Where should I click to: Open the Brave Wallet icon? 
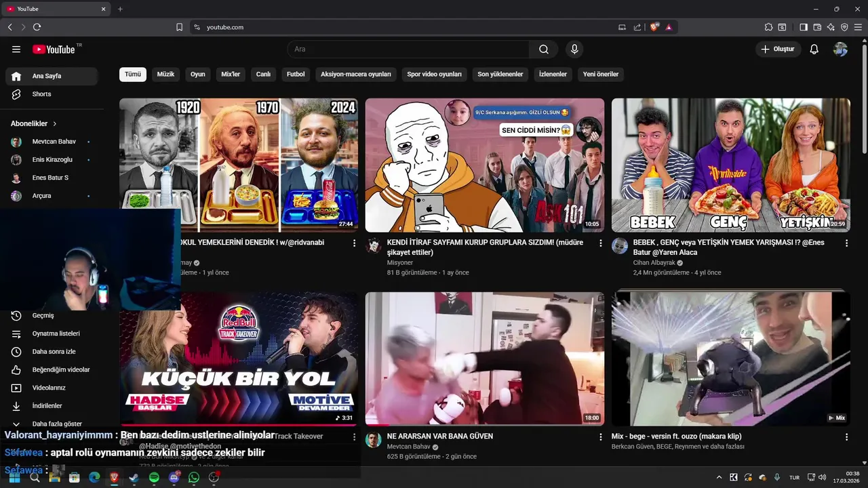click(x=817, y=27)
